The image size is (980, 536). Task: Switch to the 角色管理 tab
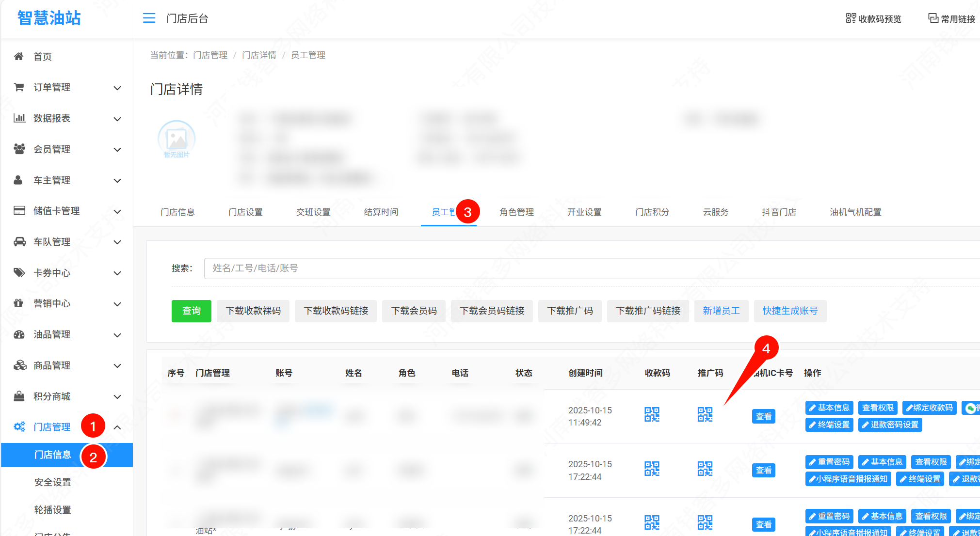coord(516,212)
